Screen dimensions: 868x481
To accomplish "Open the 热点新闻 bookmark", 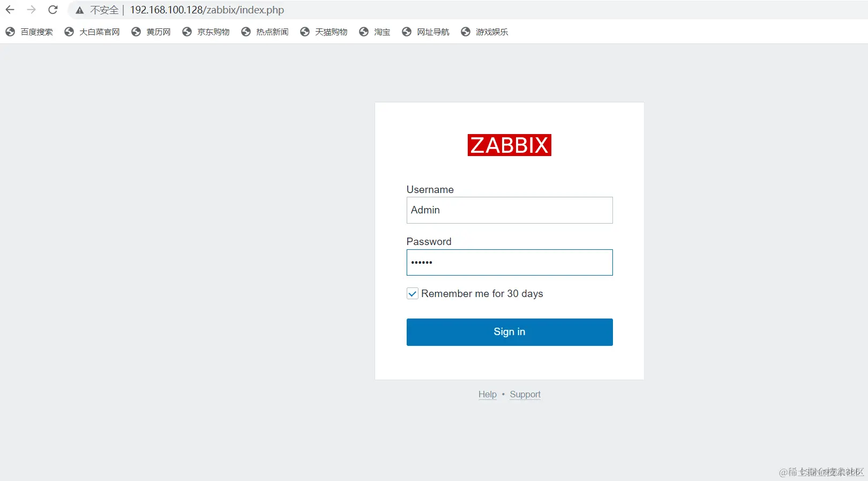I will [265, 32].
